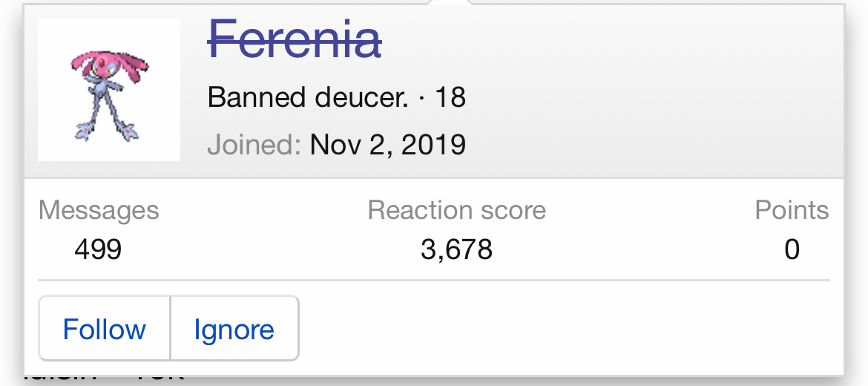Click the Joined: label
The width and height of the screenshot is (868, 386).
254,145
